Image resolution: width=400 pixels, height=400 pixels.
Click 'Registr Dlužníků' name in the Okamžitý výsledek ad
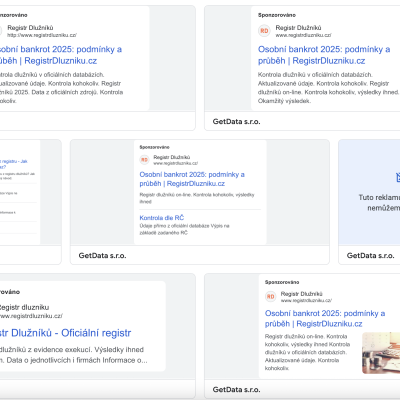click(298, 28)
